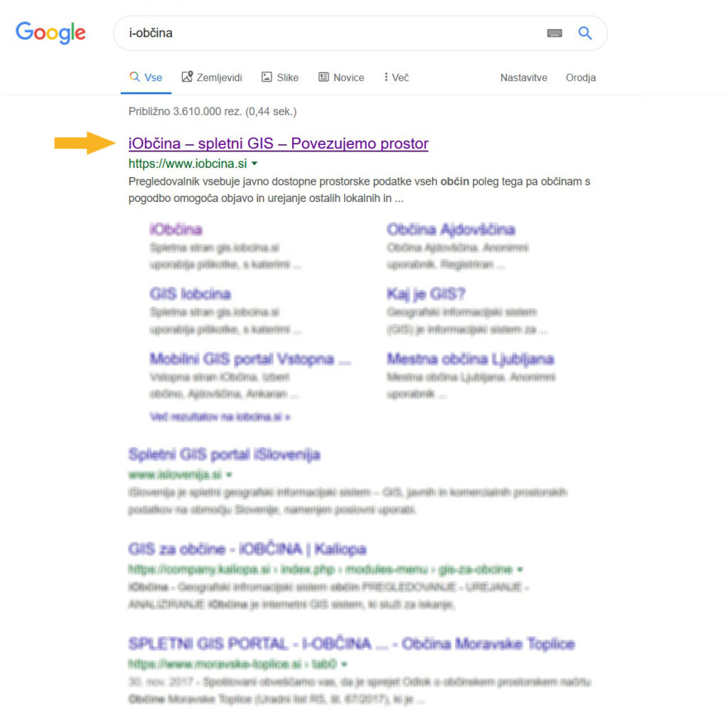Switch to the Slike tab

tap(280, 78)
